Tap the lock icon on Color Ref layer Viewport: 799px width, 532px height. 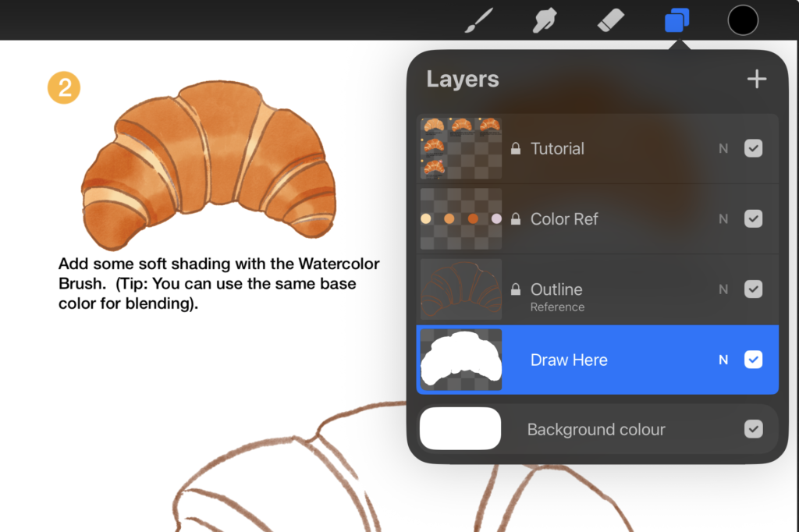click(516, 218)
